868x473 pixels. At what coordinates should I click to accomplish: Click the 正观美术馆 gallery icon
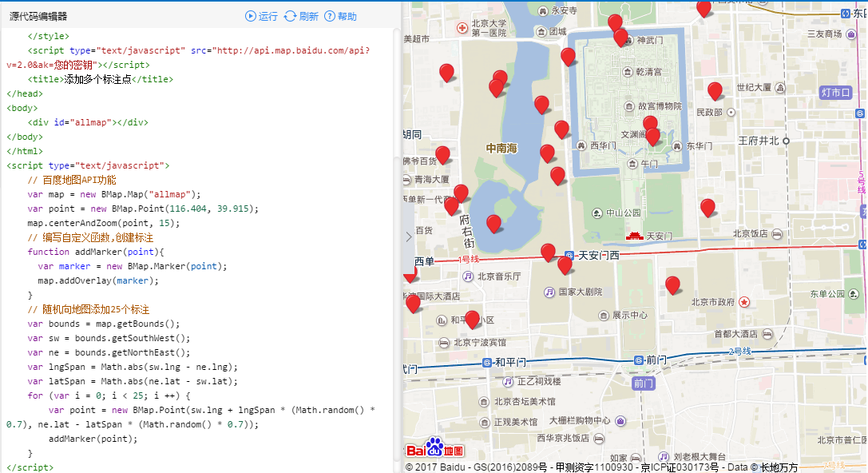[x=484, y=422]
